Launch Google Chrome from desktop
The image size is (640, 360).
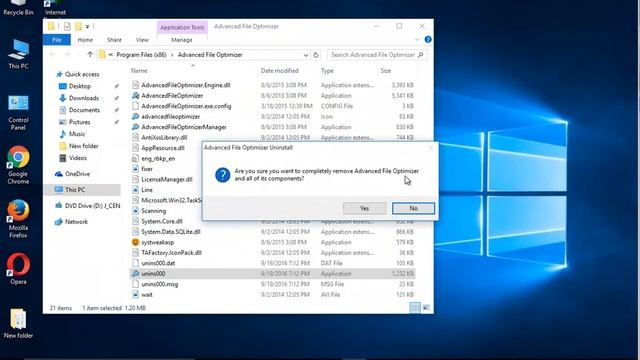tap(18, 165)
